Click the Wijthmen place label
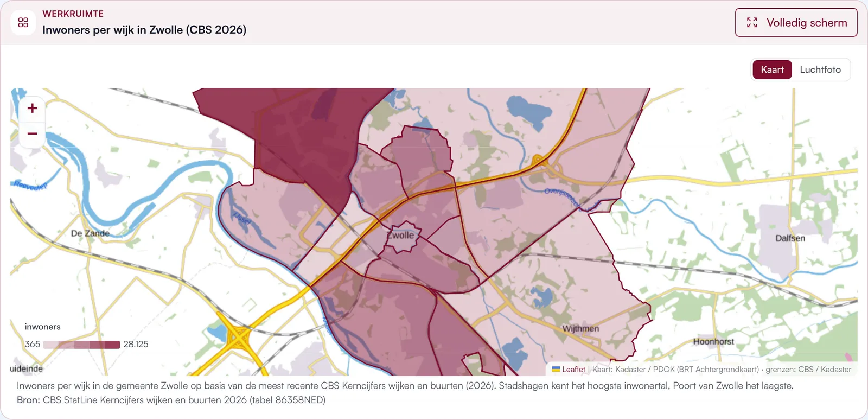This screenshot has width=868, height=420. pos(581,329)
